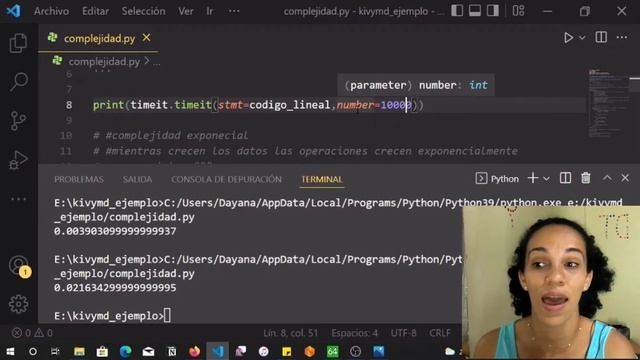This screenshot has width=640, height=360.
Task: Open Run and Debug view
Action: (18, 160)
